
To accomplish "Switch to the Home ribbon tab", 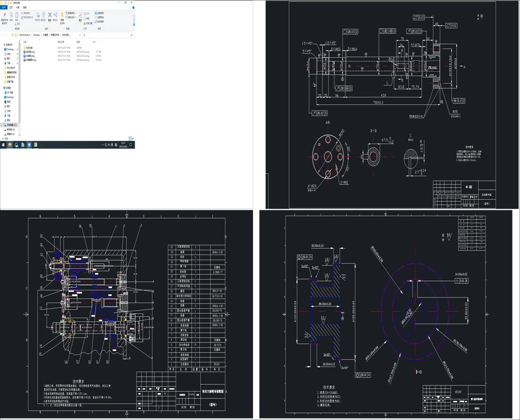I will (11, 7).
